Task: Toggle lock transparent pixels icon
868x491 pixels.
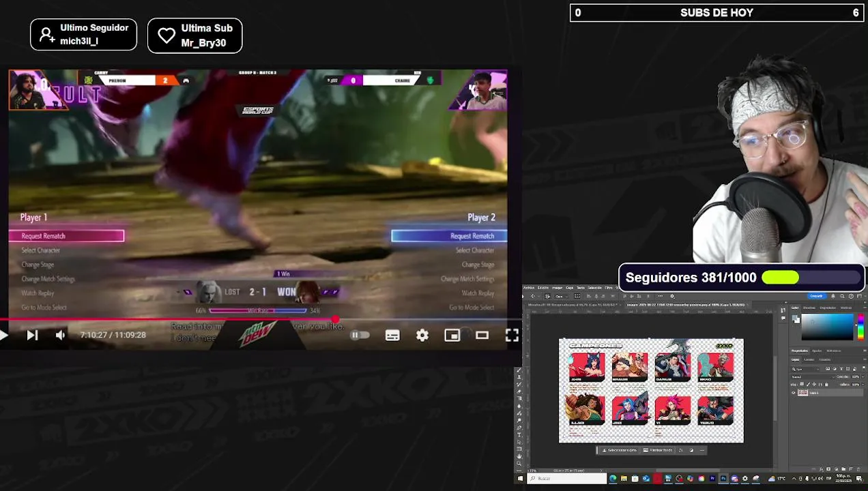Action: pos(802,384)
